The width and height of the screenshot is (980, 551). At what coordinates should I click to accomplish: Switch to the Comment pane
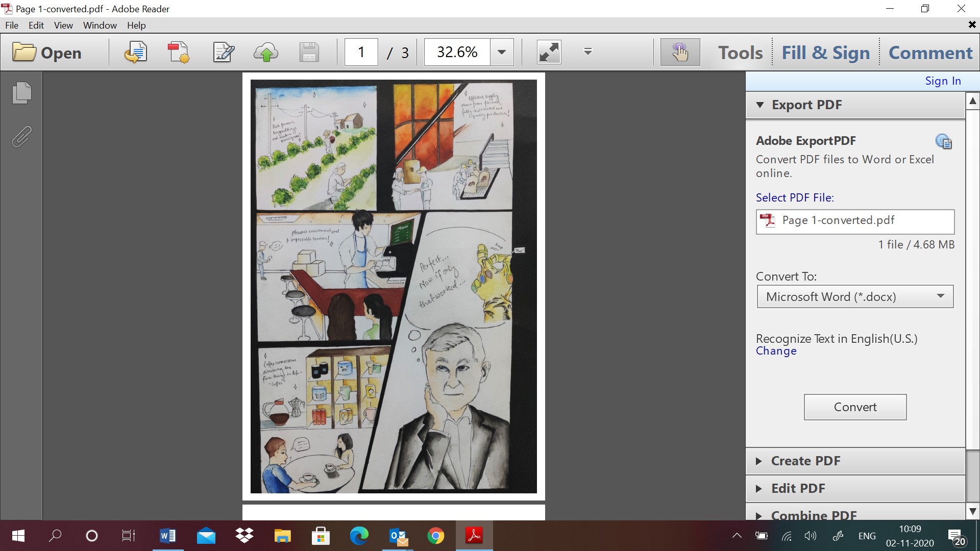930,53
